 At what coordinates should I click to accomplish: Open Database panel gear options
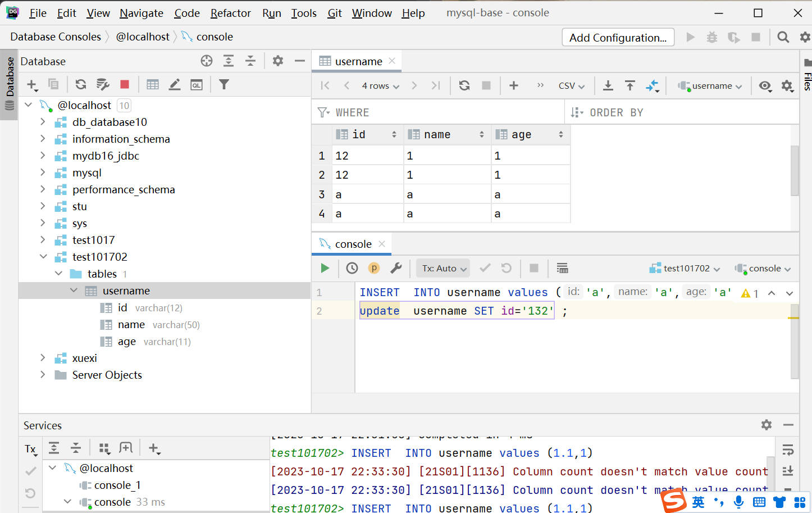click(278, 61)
